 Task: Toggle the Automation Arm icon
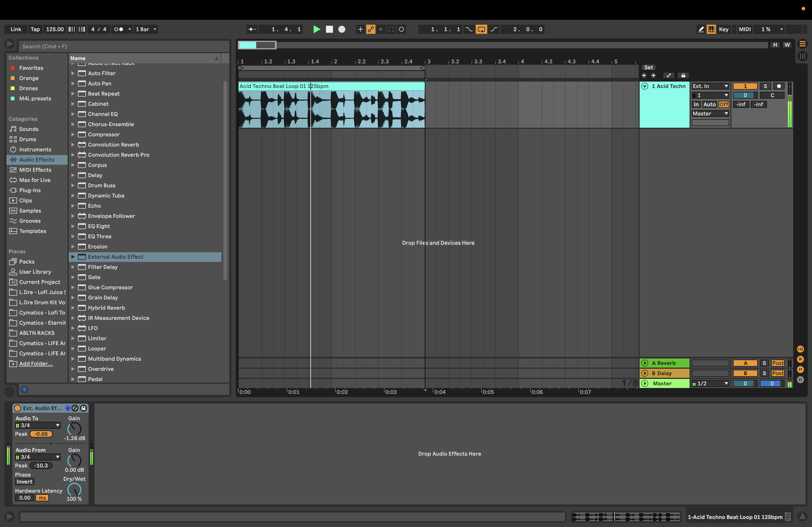coord(371,29)
